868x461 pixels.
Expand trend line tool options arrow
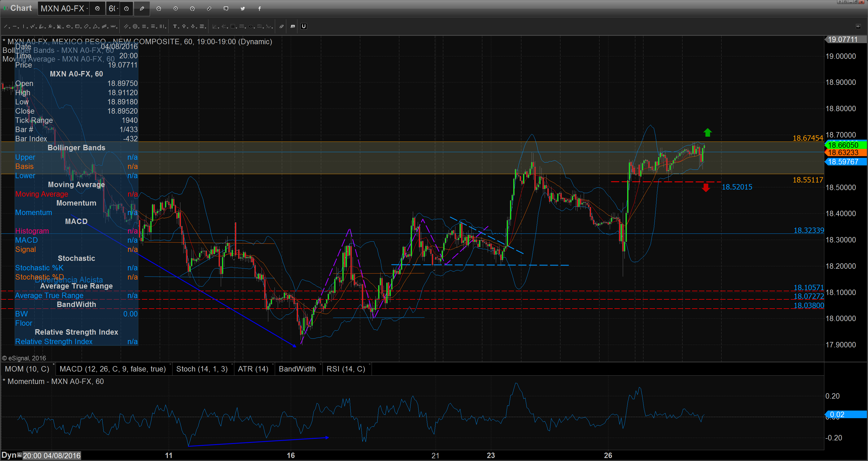tap(9, 28)
